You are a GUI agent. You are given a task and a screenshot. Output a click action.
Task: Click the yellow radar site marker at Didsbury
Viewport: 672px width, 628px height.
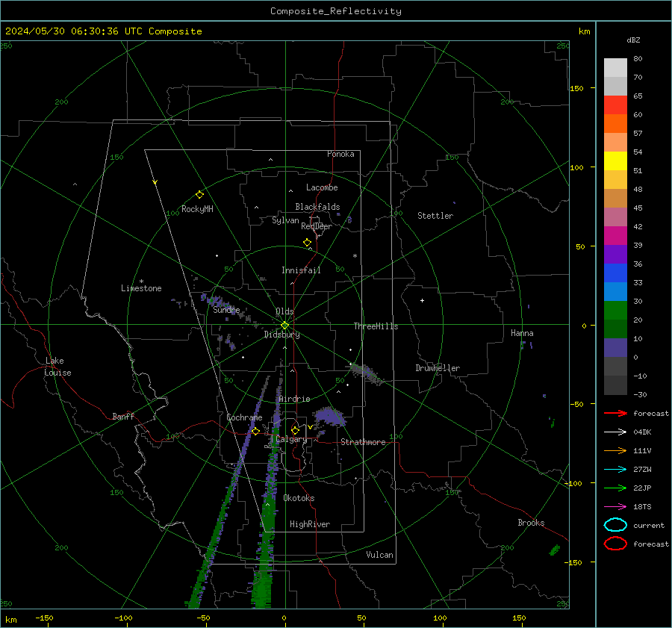click(x=284, y=326)
